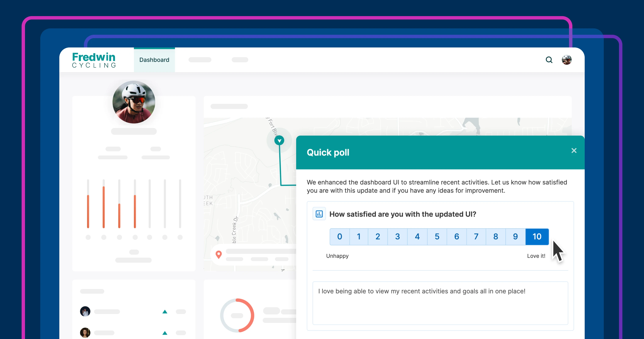This screenshot has height=339, width=644.
Task: Open the user avatar in header
Action: [x=566, y=60]
